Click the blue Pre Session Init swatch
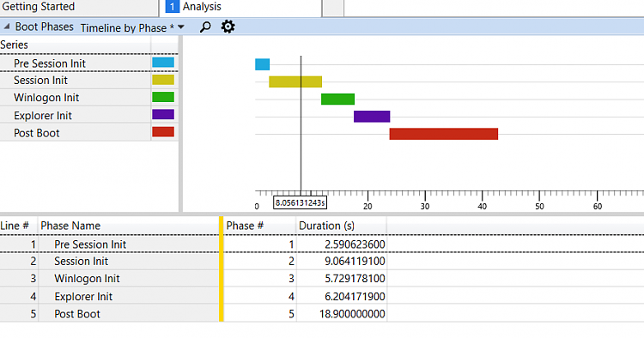The width and height of the screenshot is (644, 338). point(163,63)
